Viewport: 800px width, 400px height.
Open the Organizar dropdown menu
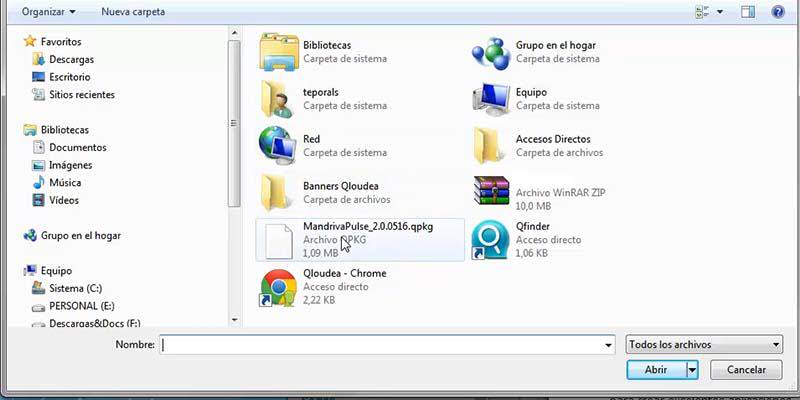tap(48, 12)
